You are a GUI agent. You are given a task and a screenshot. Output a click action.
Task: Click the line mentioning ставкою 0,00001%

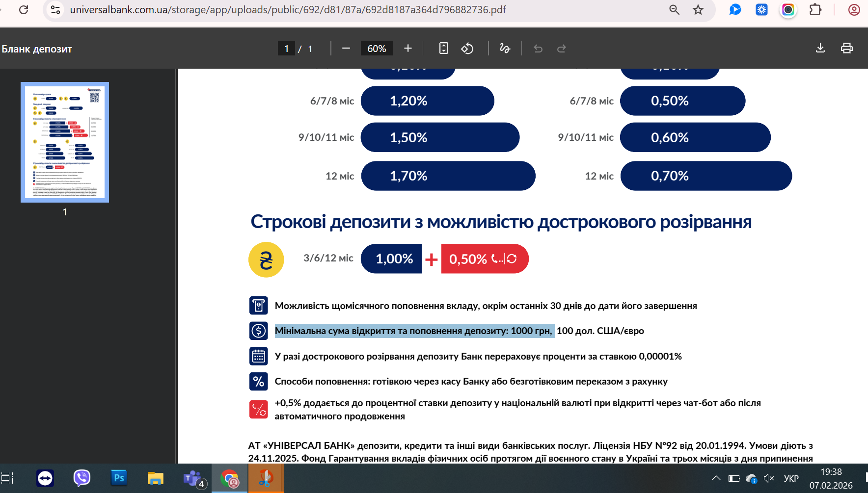coord(478,357)
